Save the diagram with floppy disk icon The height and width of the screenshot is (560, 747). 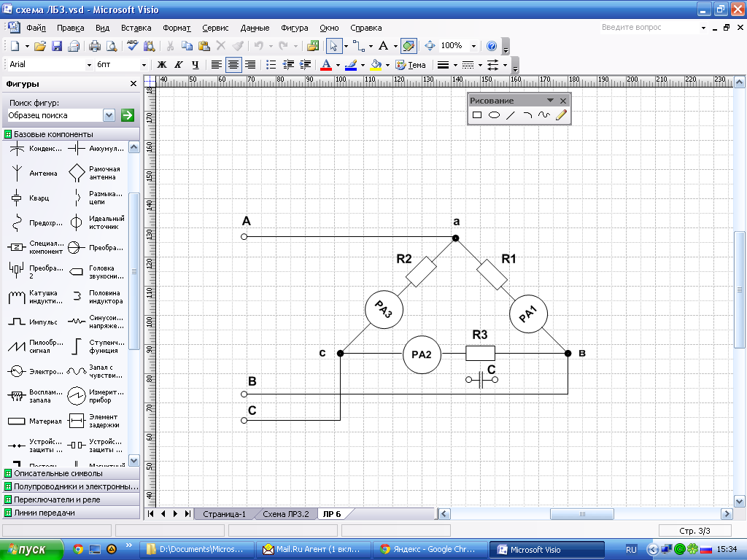point(57,46)
